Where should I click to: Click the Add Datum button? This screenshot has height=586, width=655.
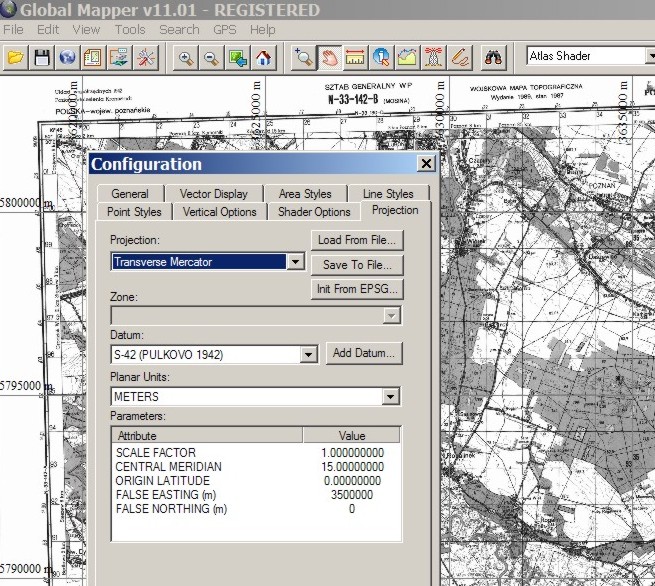pyautogui.click(x=364, y=353)
